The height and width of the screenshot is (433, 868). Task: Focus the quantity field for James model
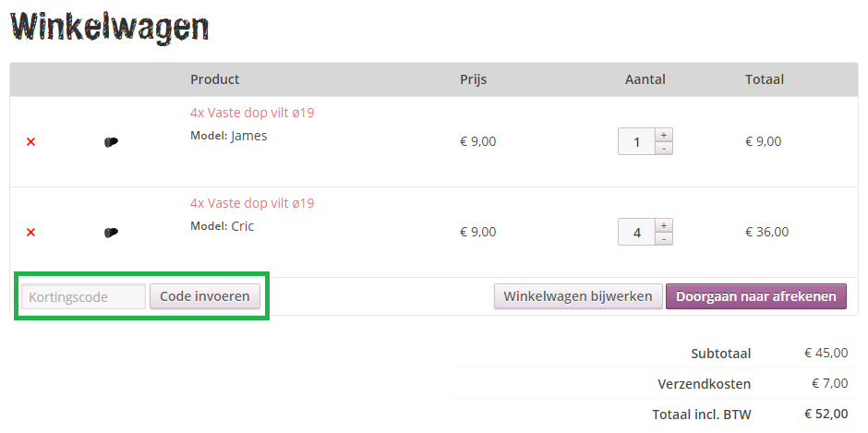636,142
